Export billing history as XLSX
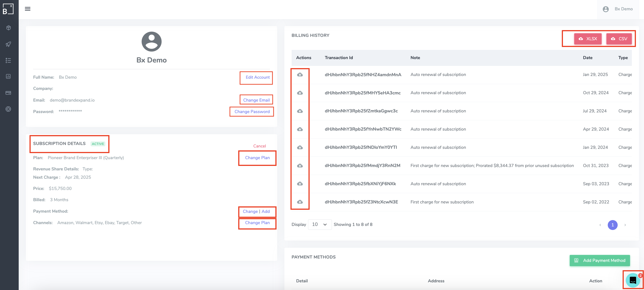Viewport: 644px width, 290px height. [587, 39]
